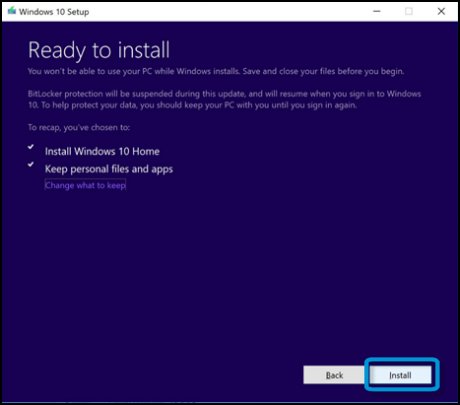
Task: Select the 'Install Windows 10 Home' recap item
Action: [x=102, y=152]
